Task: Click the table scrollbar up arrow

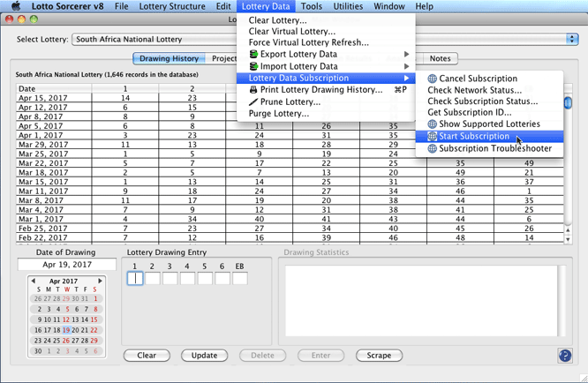Action: (x=568, y=230)
